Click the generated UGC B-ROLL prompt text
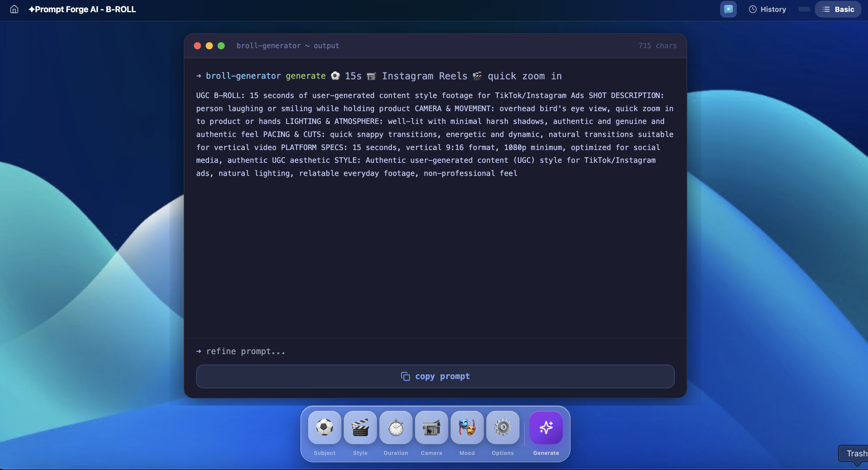868x470 pixels. [x=435, y=134]
